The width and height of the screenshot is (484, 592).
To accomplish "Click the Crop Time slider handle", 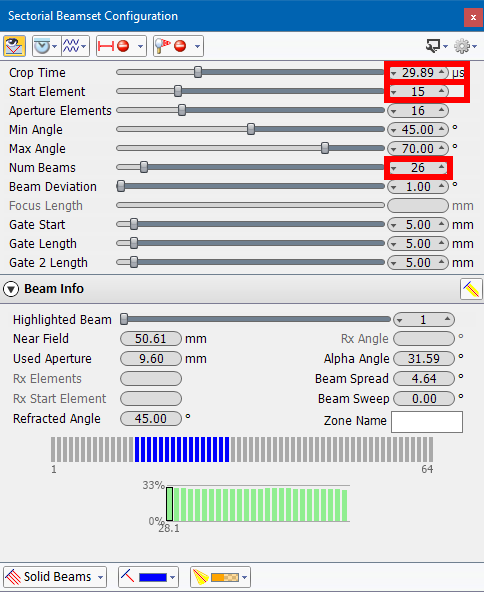I will (x=198, y=72).
